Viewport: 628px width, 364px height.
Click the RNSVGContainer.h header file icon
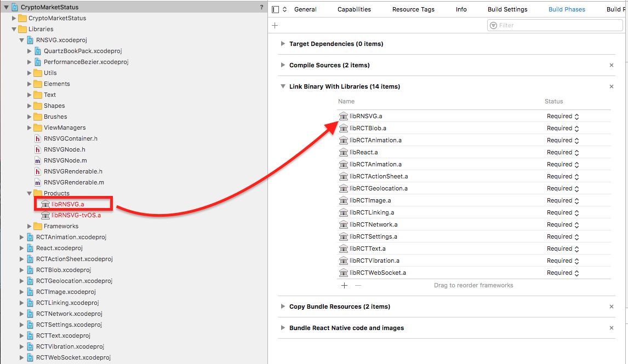click(38, 138)
